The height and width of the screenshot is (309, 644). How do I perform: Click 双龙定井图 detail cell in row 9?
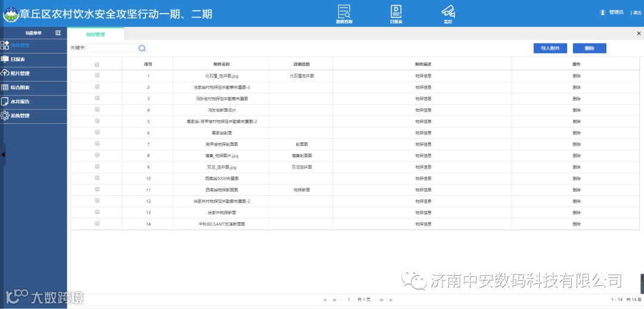pos(302,167)
